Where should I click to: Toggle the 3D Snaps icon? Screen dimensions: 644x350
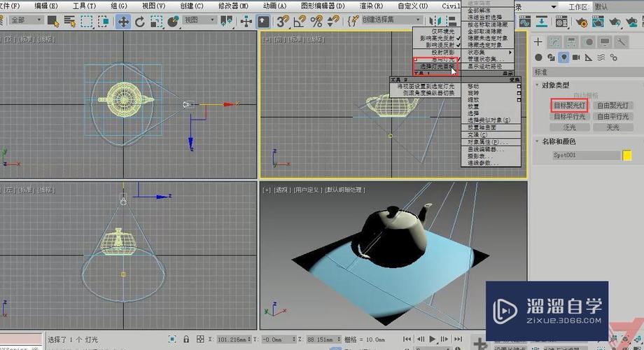[x=282, y=22]
